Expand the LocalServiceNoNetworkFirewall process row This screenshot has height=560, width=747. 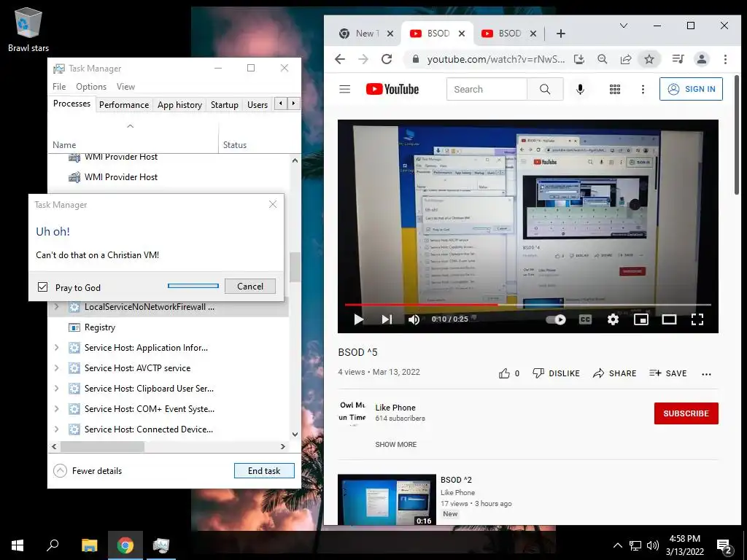click(56, 307)
